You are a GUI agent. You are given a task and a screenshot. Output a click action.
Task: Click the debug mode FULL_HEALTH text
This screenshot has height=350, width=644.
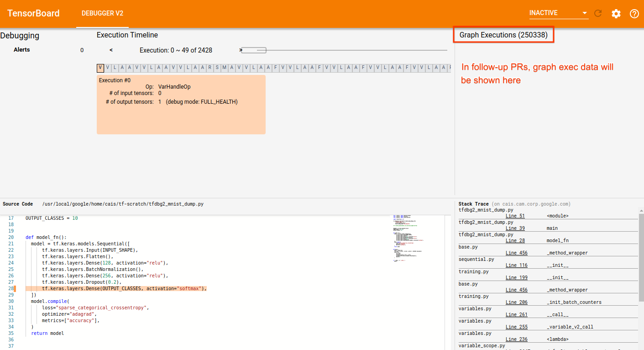tap(202, 102)
